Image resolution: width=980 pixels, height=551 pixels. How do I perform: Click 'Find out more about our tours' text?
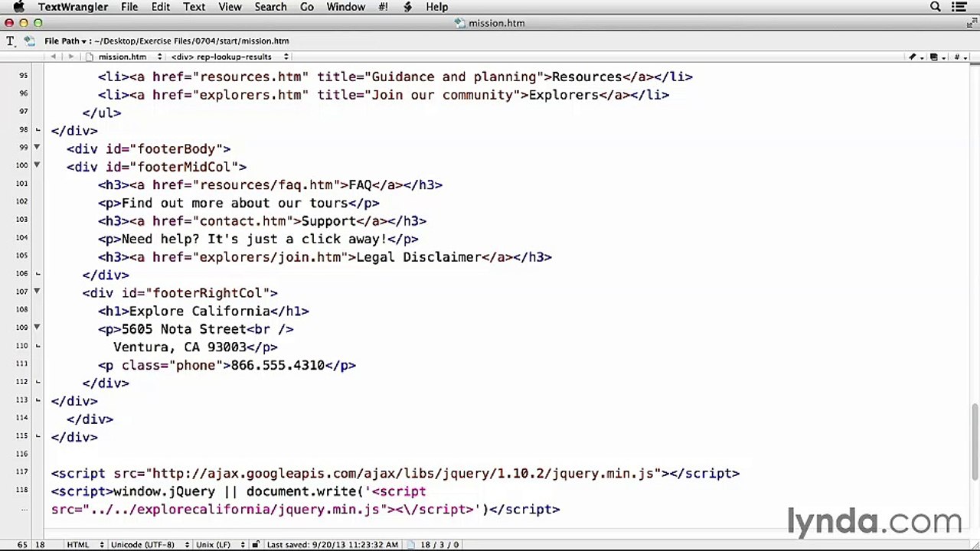[235, 204]
